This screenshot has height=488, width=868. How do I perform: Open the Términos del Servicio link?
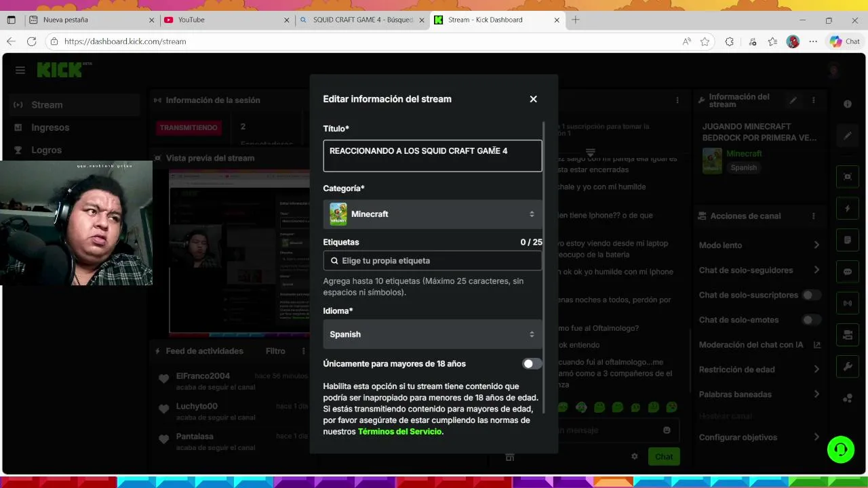[400, 432]
